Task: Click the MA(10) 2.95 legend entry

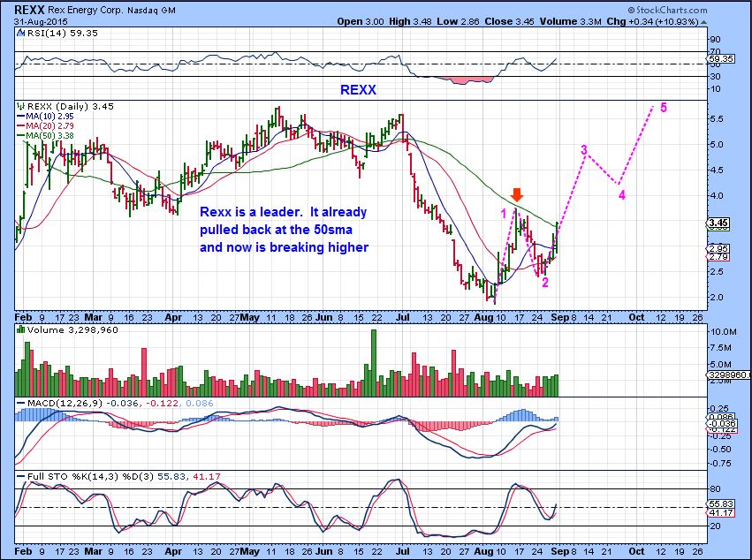Action: tap(46, 116)
